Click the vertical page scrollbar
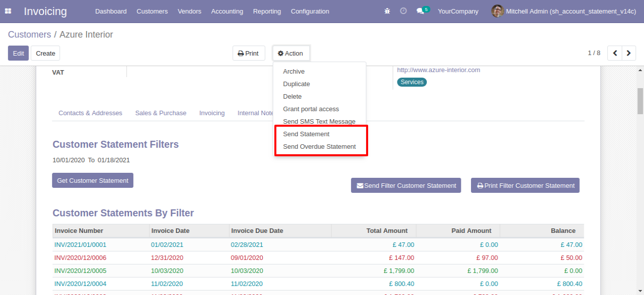The height and width of the screenshot is (295, 644). click(640, 102)
